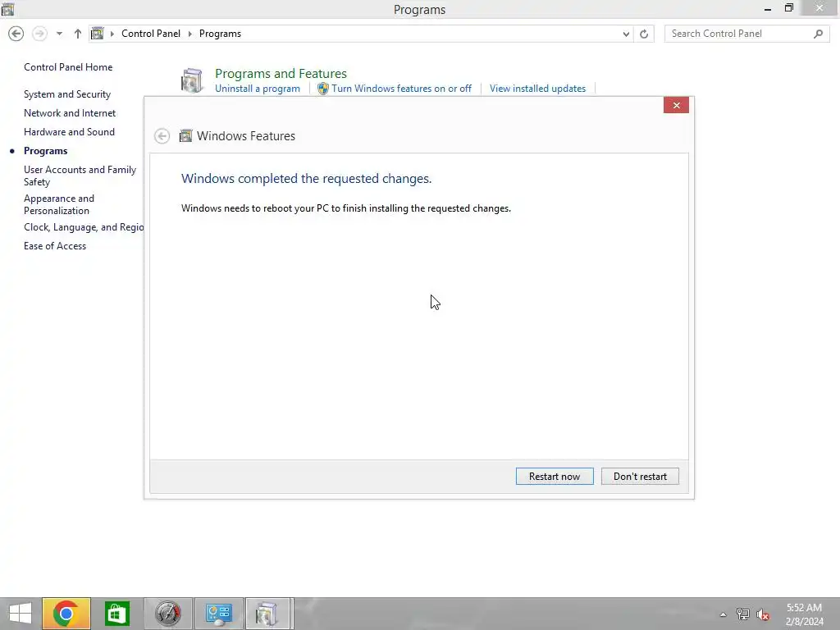This screenshot has width=840, height=630.
Task: Click the search magnifier icon
Action: pyautogui.click(x=818, y=34)
